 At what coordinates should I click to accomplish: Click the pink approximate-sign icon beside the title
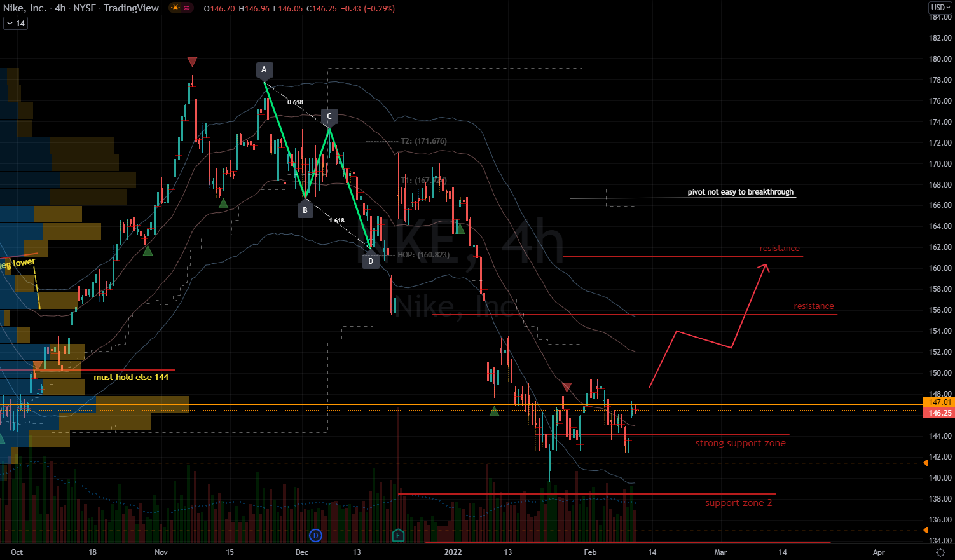188,8
